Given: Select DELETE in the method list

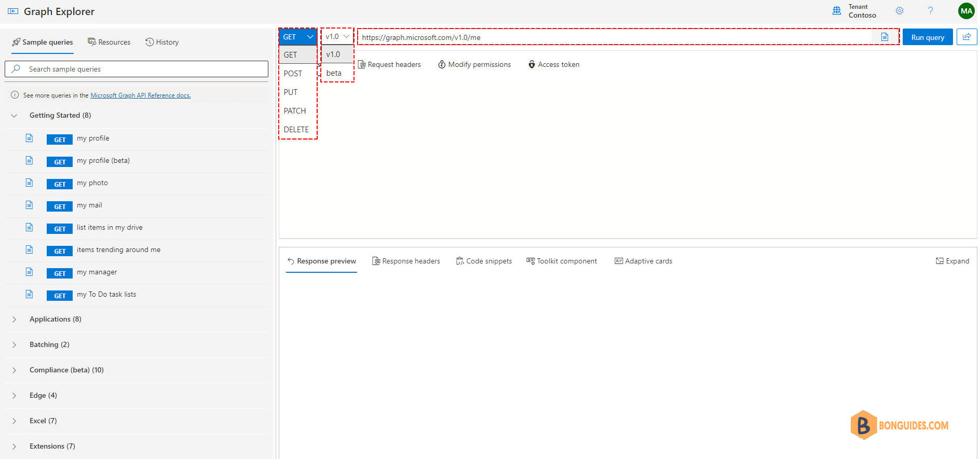Looking at the screenshot, I should point(298,129).
